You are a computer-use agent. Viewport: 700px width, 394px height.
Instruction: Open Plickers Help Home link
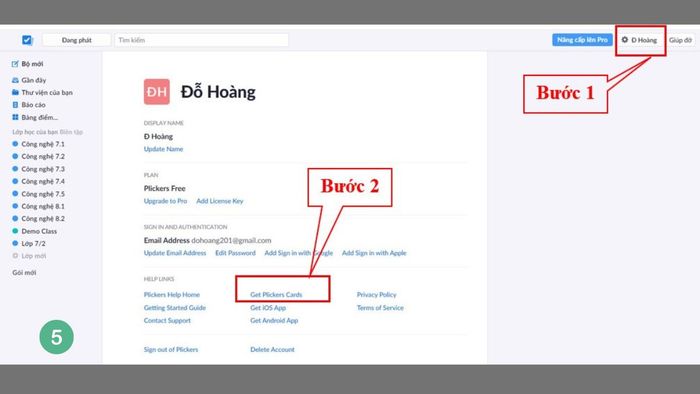pos(172,295)
